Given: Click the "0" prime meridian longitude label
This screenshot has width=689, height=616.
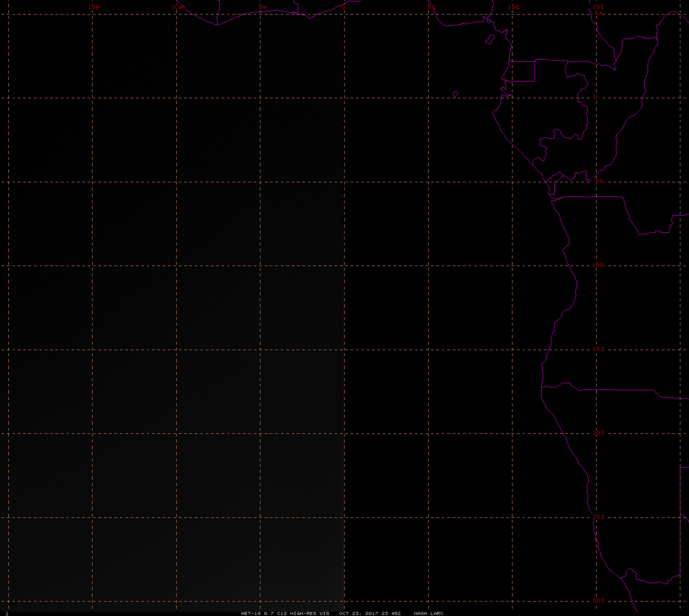Looking at the screenshot, I should (x=343, y=7).
